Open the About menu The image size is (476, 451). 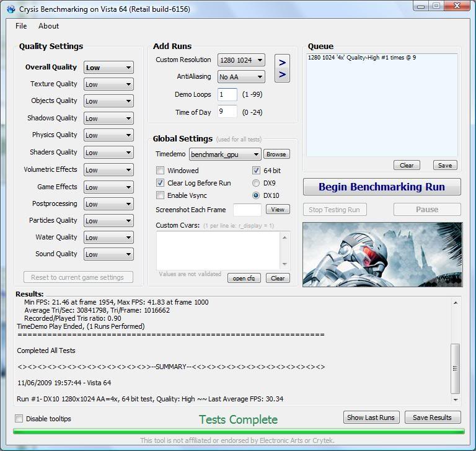click(x=48, y=26)
